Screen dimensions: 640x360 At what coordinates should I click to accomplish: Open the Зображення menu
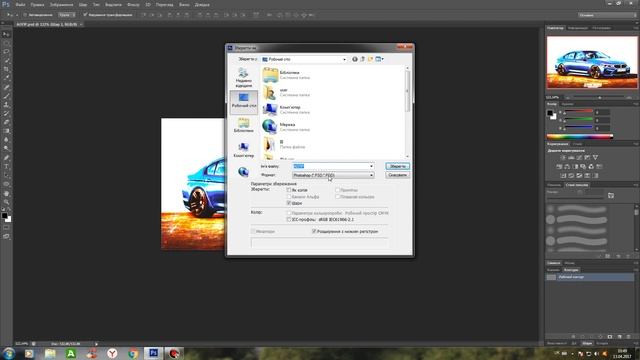click(62, 4)
